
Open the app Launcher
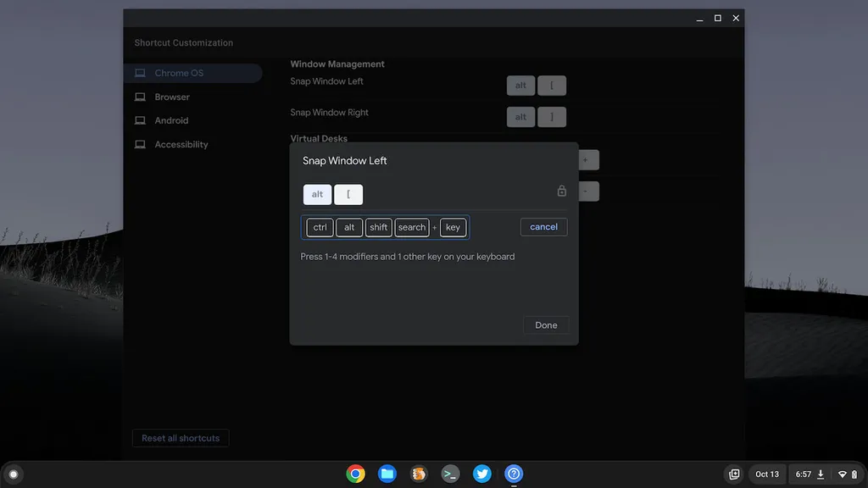tap(15, 474)
